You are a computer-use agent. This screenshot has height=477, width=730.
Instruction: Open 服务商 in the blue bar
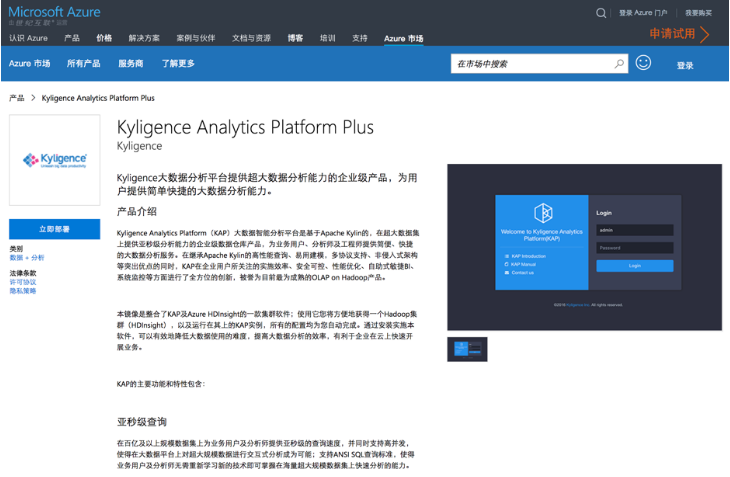[130, 63]
